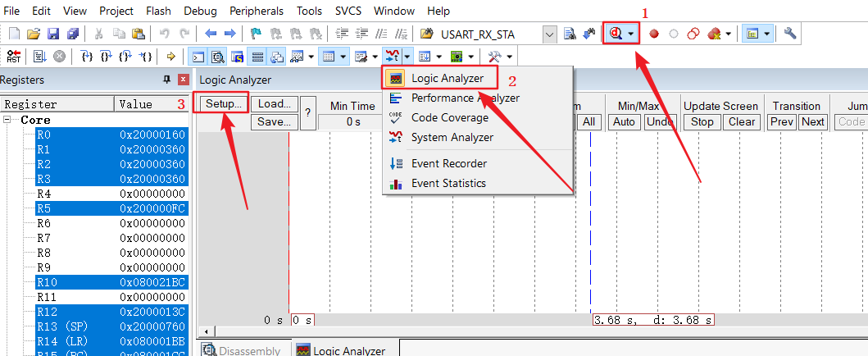Open Memory Windows dropdown arrow
The width and height of the screenshot is (868, 356).
343,57
